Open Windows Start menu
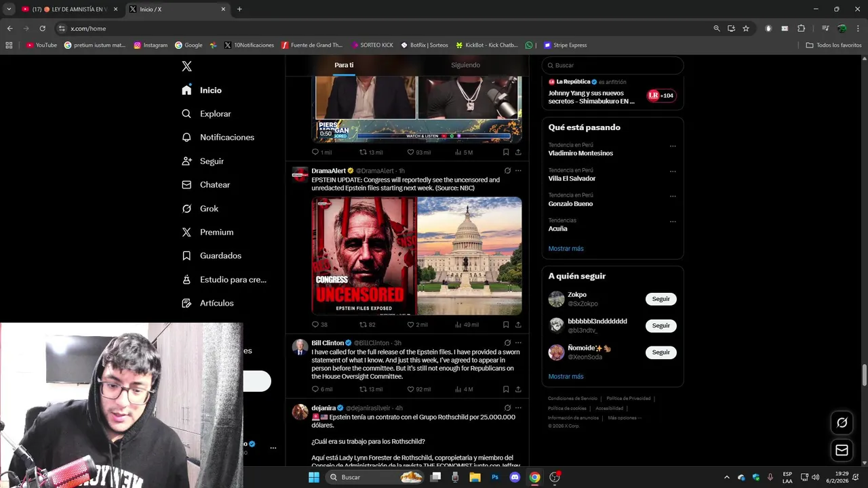This screenshot has width=868, height=488. (x=313, y=477)
